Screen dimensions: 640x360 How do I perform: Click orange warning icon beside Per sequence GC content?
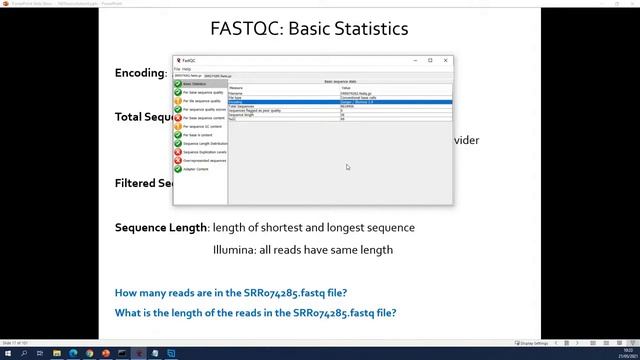[178, 127]
